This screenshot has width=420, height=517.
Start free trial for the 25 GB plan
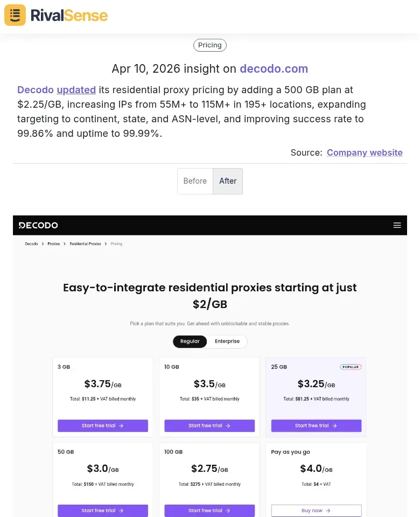point(316,425)
